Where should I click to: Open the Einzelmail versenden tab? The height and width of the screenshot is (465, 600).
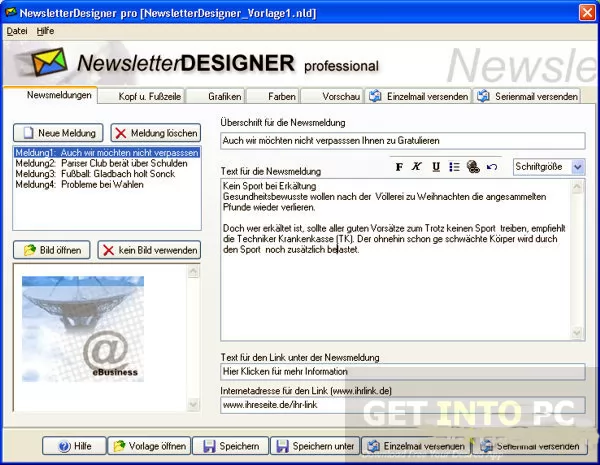pyautogui.click(x=418, y=96)
